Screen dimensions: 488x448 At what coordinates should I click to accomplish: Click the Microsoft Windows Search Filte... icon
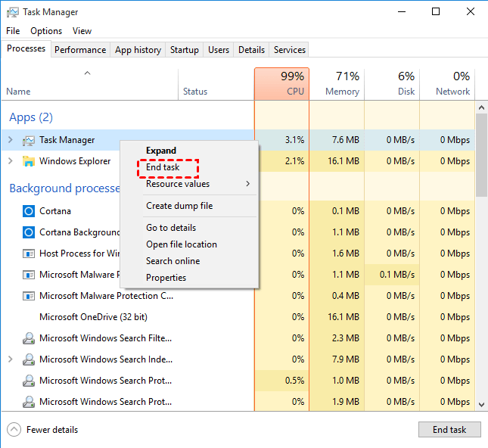(29, 338)
